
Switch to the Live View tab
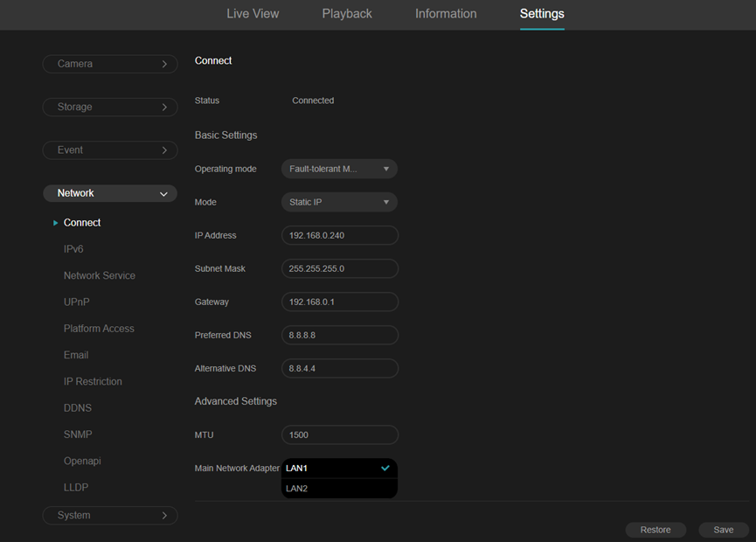(x=253, y=14)
